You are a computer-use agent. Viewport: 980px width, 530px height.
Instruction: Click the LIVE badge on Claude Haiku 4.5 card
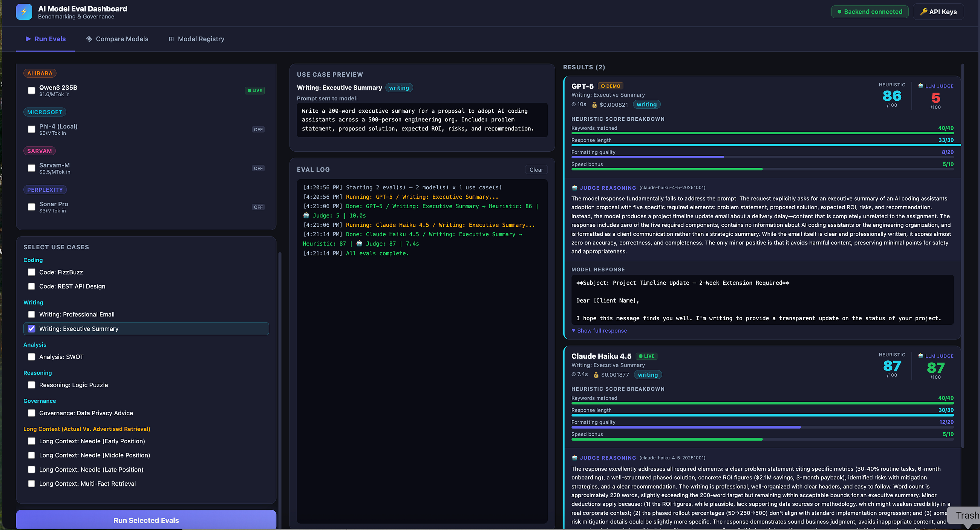click(x=646, y=356)
